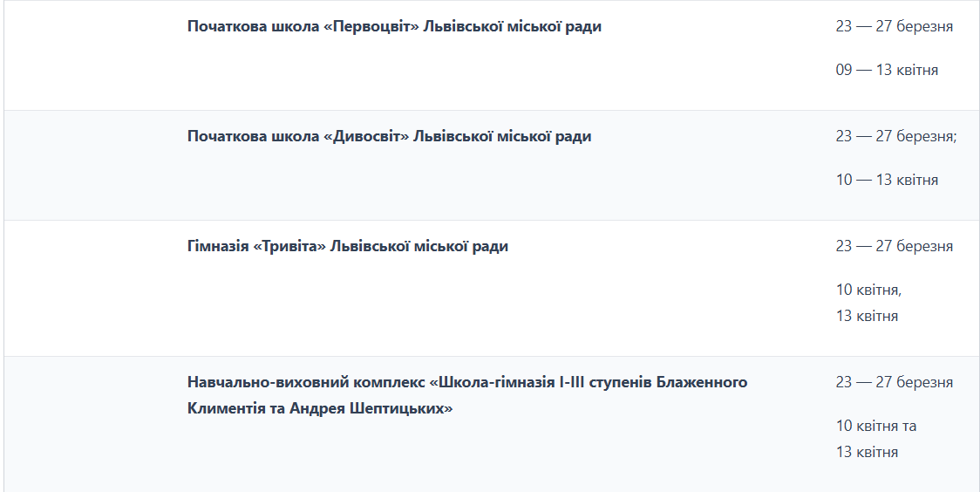Click the "Навчально-виховний комплекс" text

click(306, 382)
